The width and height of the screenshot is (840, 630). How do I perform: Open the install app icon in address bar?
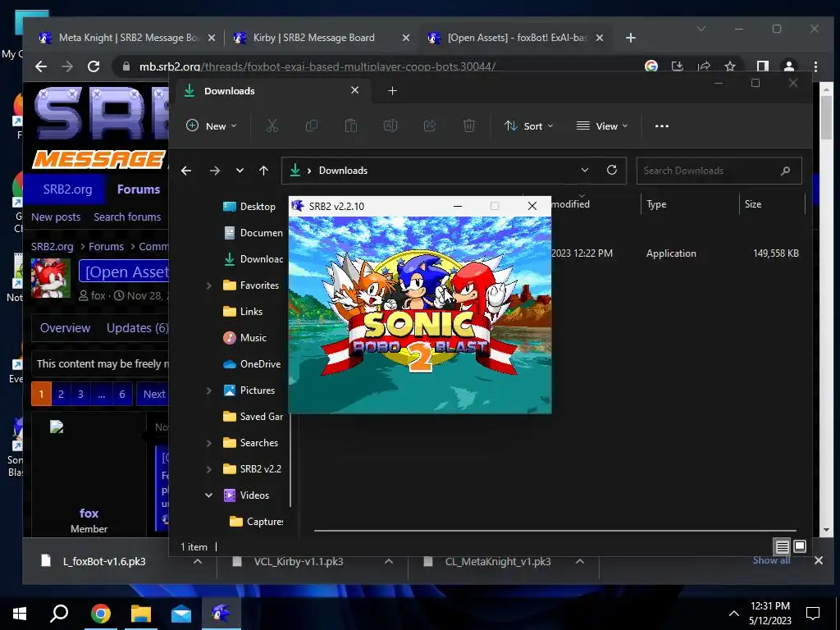point(677,66)
